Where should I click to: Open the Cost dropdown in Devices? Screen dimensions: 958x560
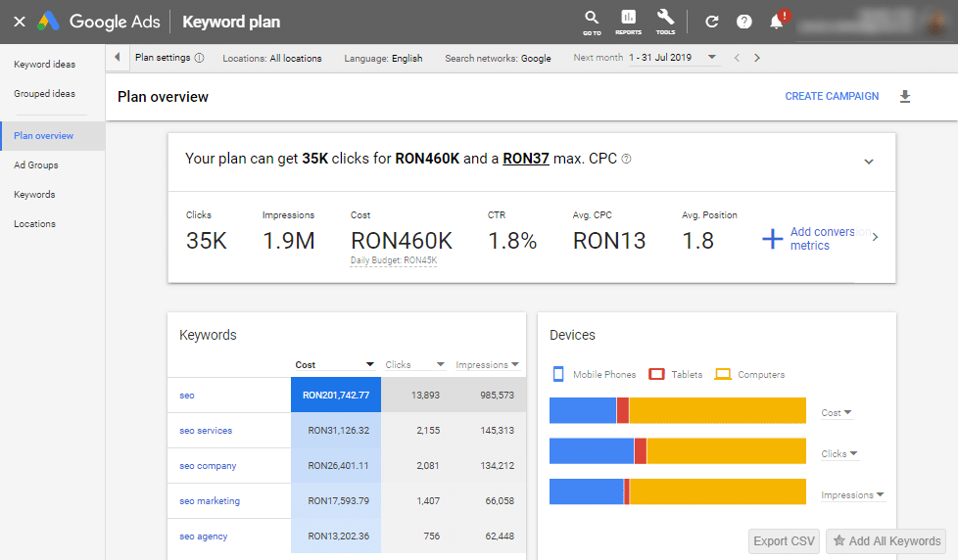click(837, 413)
